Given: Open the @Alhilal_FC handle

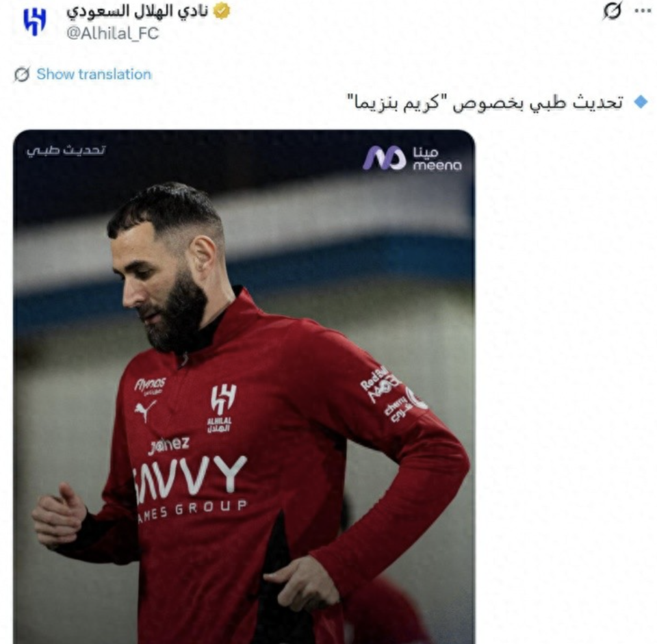Looking at the screenshot, I should (x=112, y=33).
